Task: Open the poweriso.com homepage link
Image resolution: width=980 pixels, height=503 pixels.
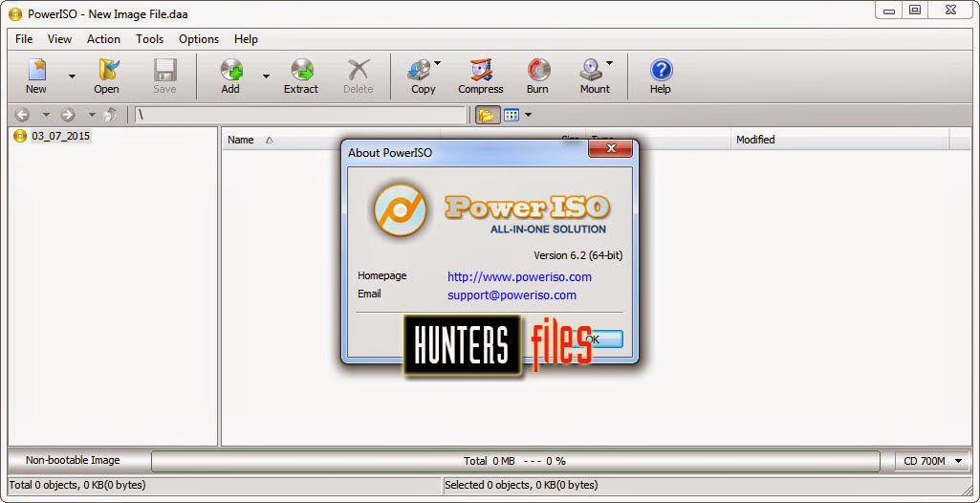Action: pos(519,276)
